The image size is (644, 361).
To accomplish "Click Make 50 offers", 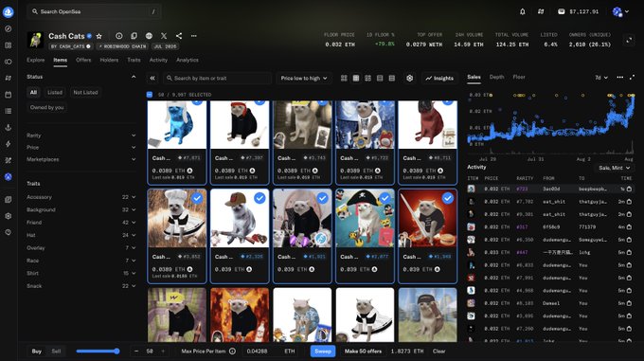I will pos(363,352).
